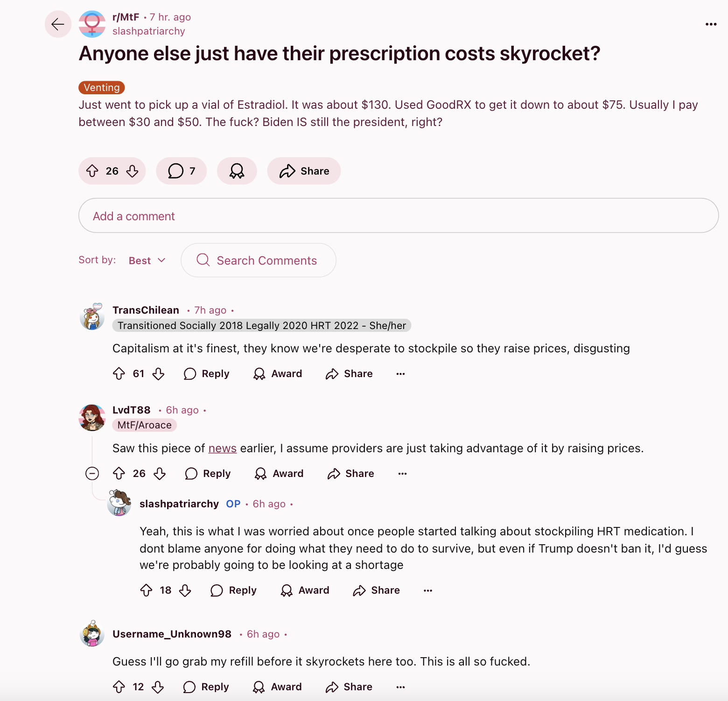This screenshot has height=701, width=728.
Task: Open post options three-dot menu
Action: [711, 24]
